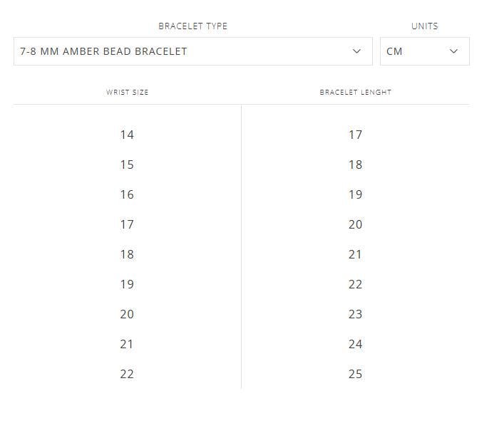
Task: Click wrist size value 19
Action: 127,284
